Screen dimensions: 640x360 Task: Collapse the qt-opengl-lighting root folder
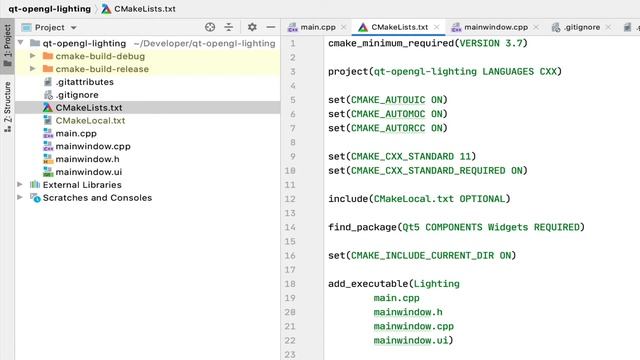coord(21,43)
